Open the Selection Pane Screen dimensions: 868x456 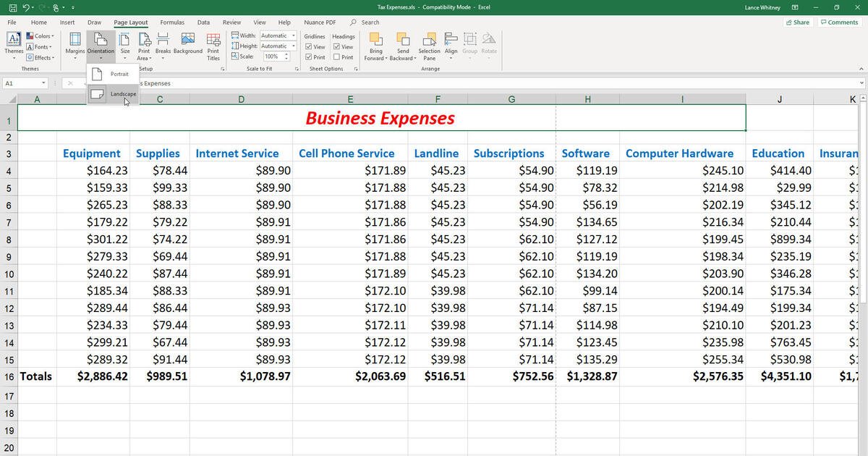pyautogui.click(x=428, y=45)
